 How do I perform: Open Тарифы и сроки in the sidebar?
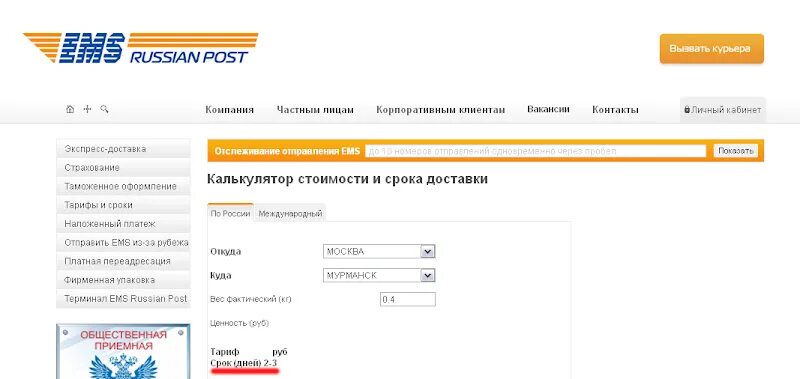pyautogui.click(x=123, y=205)
